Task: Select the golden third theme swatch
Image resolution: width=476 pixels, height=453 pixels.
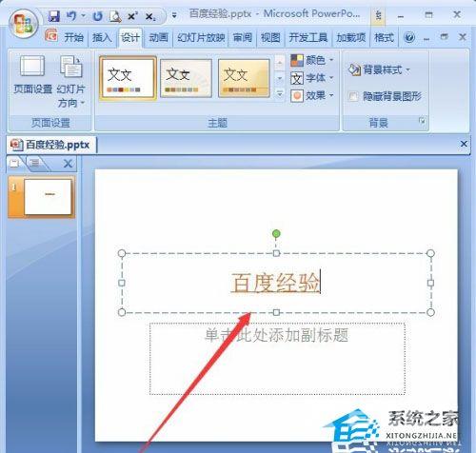Action: pyautogui.click(x=244, y=78)
